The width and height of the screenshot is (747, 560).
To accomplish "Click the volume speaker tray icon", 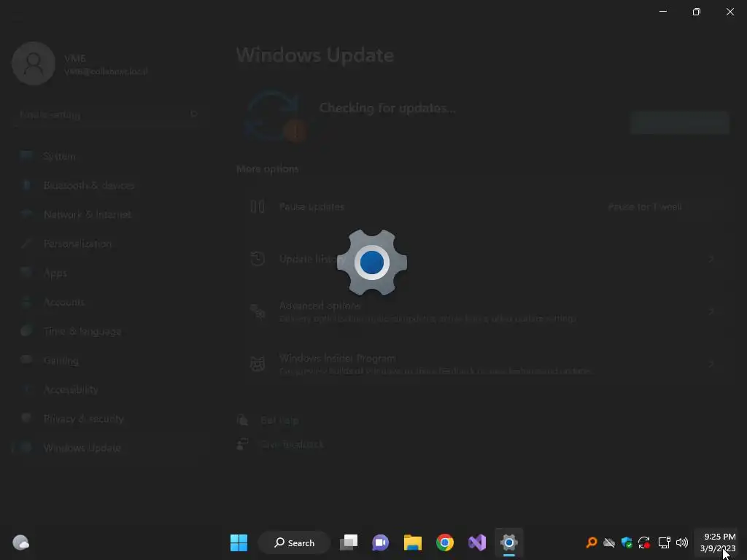I will click(x=682, y=542).
